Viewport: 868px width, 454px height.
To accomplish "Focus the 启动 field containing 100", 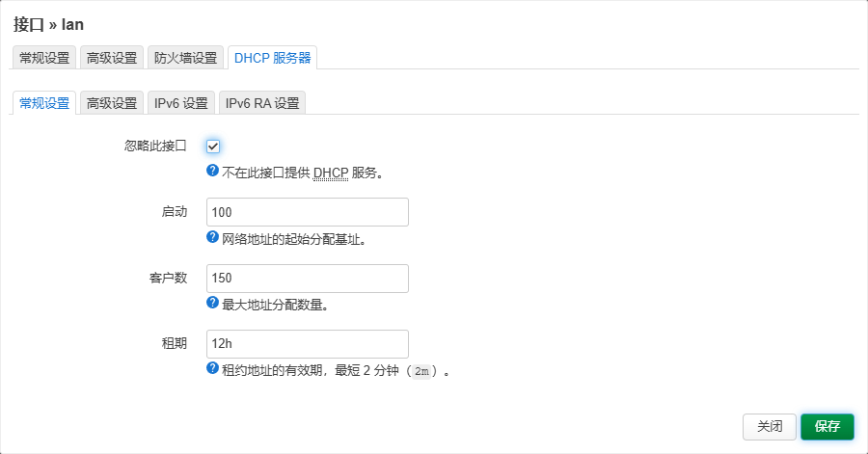I will click(308, 212).
